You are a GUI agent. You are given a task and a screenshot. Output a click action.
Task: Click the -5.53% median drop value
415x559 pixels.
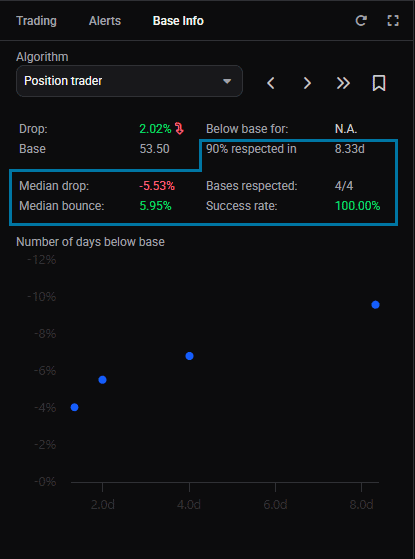click(157, 186)
